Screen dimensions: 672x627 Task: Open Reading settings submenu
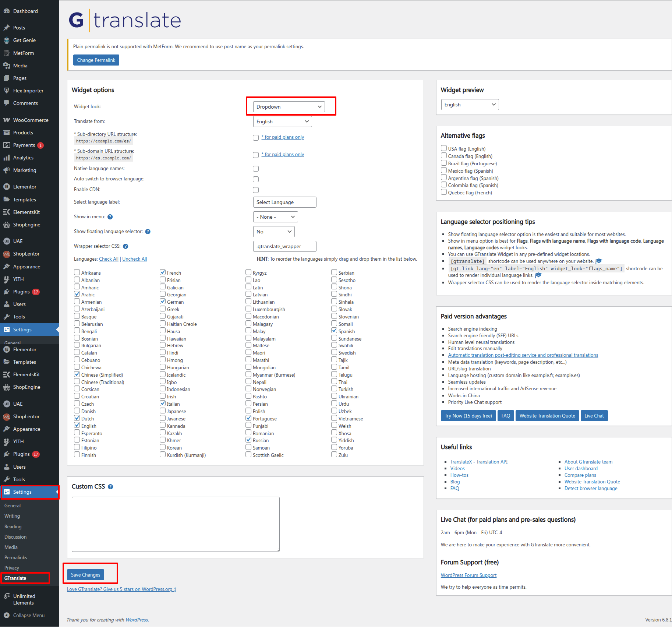click(x=13, y=526)
